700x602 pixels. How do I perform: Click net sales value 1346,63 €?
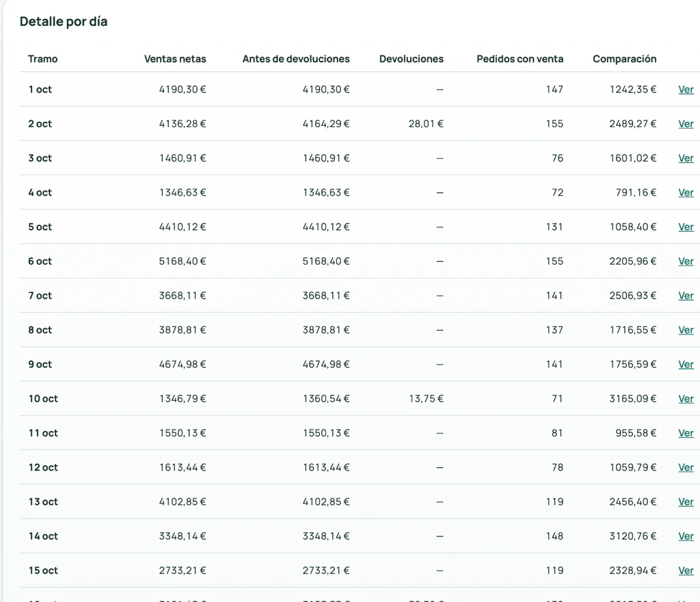pos(183,192)
